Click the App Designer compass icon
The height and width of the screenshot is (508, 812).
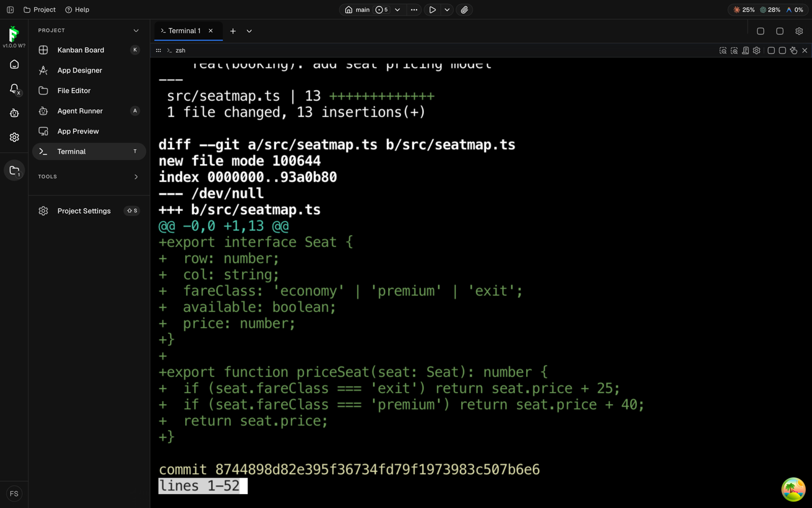[x=43, y=70]
